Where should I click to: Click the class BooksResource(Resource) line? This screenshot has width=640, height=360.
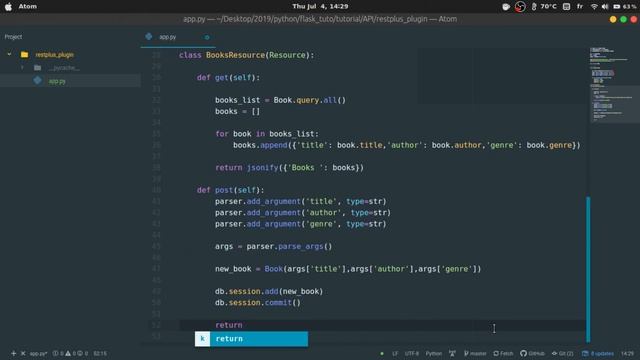[247, 55]
